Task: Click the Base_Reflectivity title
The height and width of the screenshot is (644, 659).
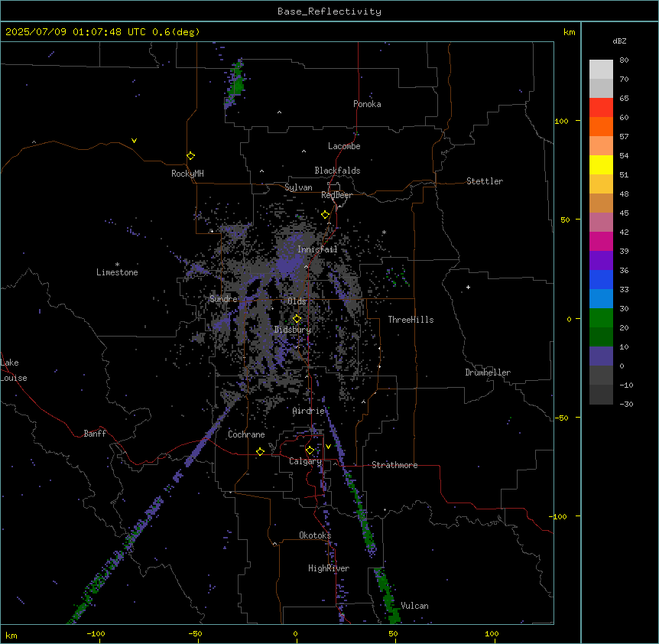Action: click(x=329, y=11)
